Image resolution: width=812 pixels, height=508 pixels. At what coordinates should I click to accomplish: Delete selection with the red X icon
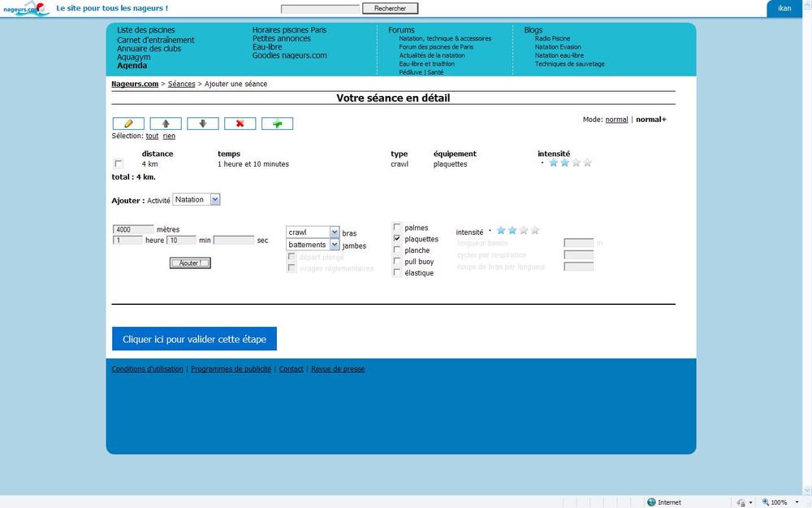pos(240,124)
